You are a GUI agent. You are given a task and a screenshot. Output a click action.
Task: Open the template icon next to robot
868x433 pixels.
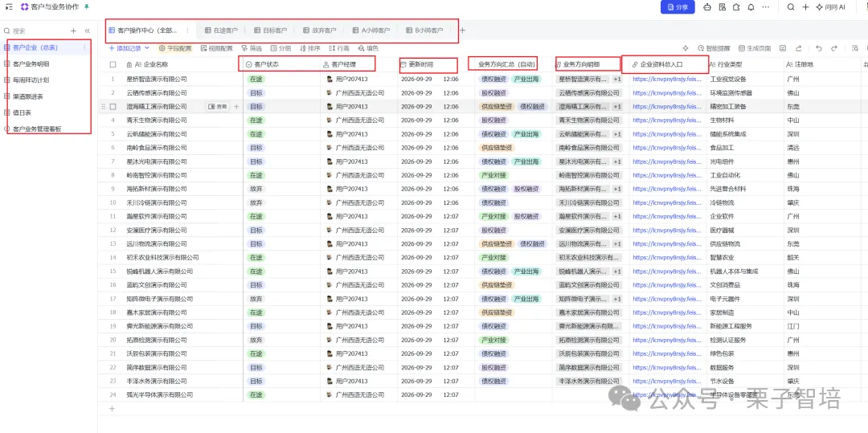tap(722, 7)
